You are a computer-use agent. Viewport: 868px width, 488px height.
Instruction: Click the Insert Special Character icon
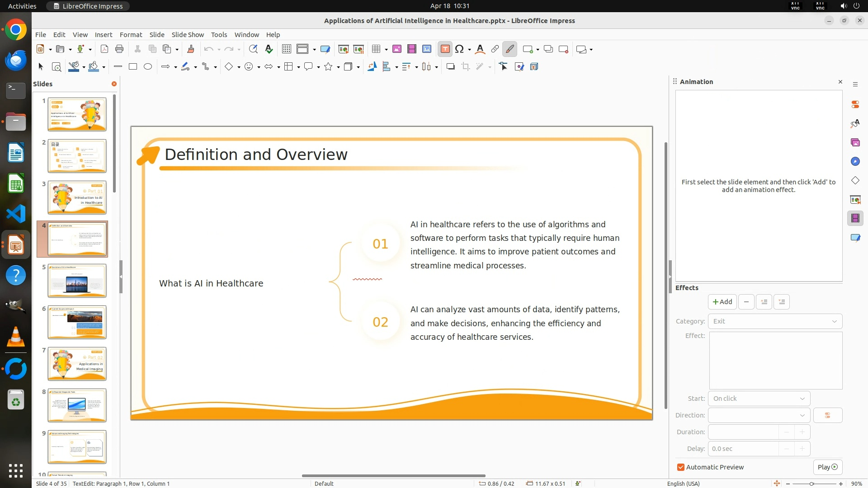point(459,49)
